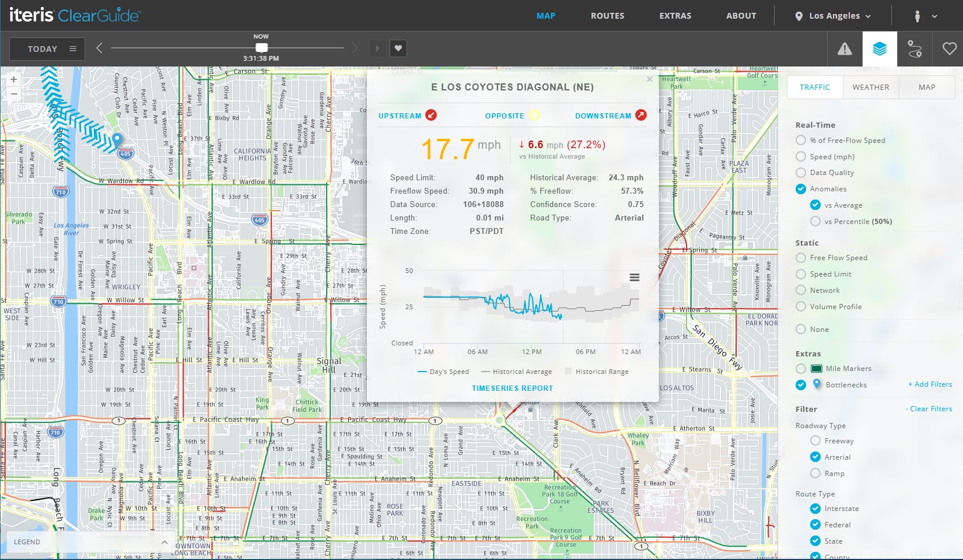Open the Los Angeles region dropdown
963x560 pixels.
833,16
